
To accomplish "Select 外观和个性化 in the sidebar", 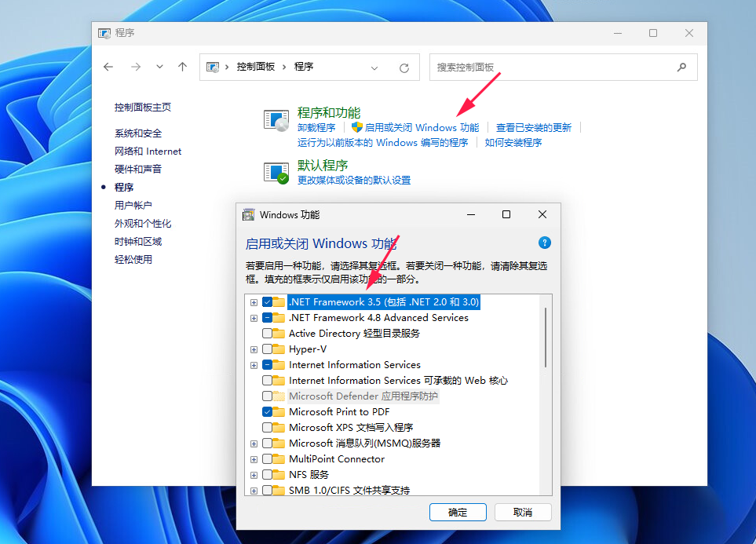I will click(143, 223).
